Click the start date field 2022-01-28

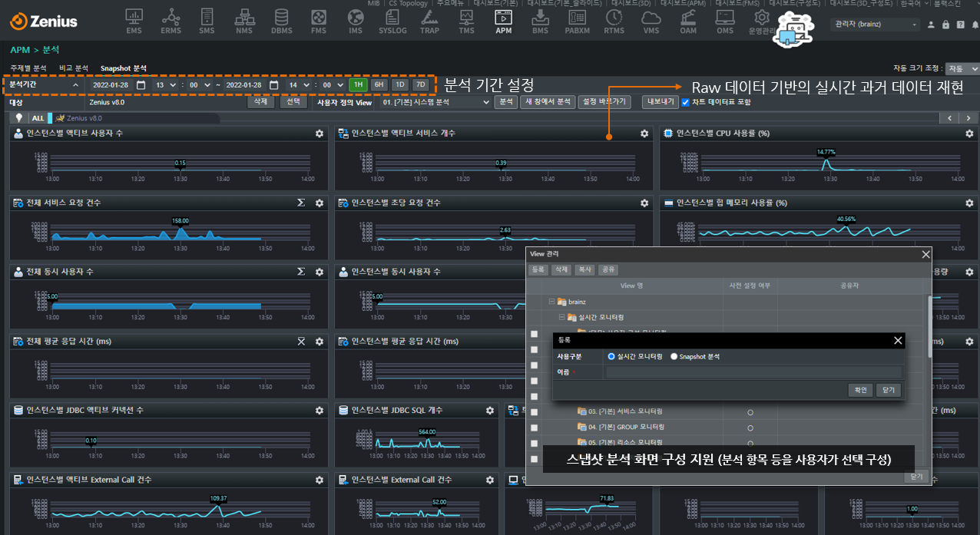(112, 84)
